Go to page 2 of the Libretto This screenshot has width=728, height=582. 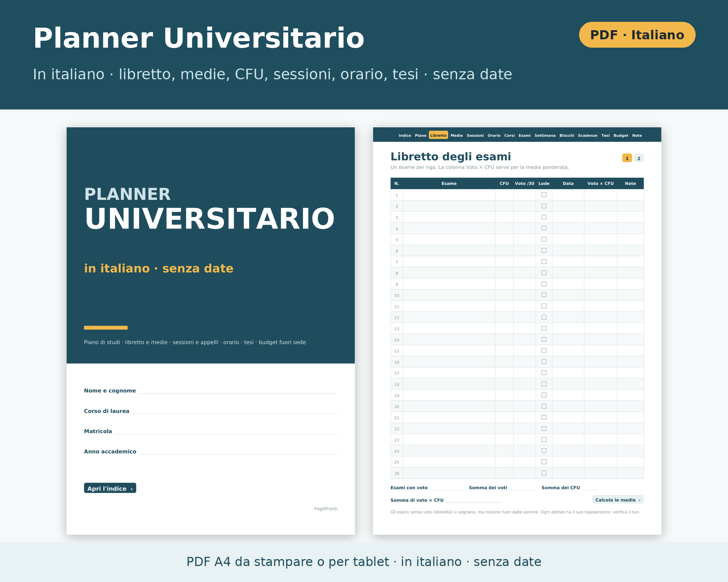click(x=639, y=158)
